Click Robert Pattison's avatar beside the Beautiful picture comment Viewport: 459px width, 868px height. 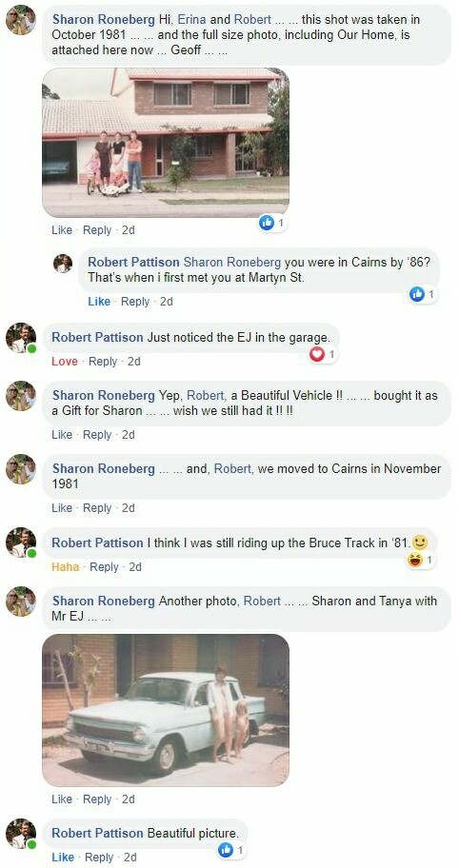(21, 834)
